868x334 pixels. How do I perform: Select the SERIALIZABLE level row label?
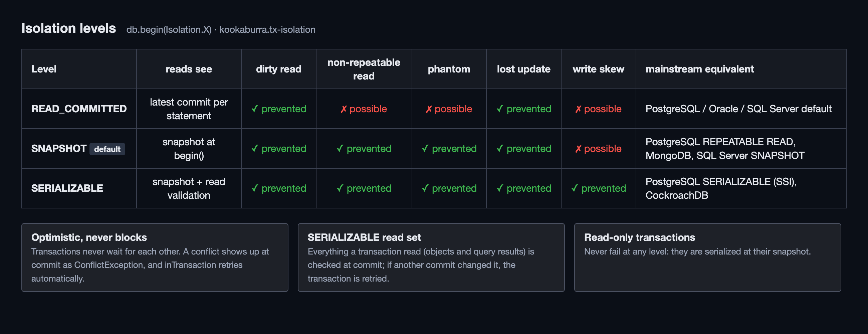click(67, 188)
